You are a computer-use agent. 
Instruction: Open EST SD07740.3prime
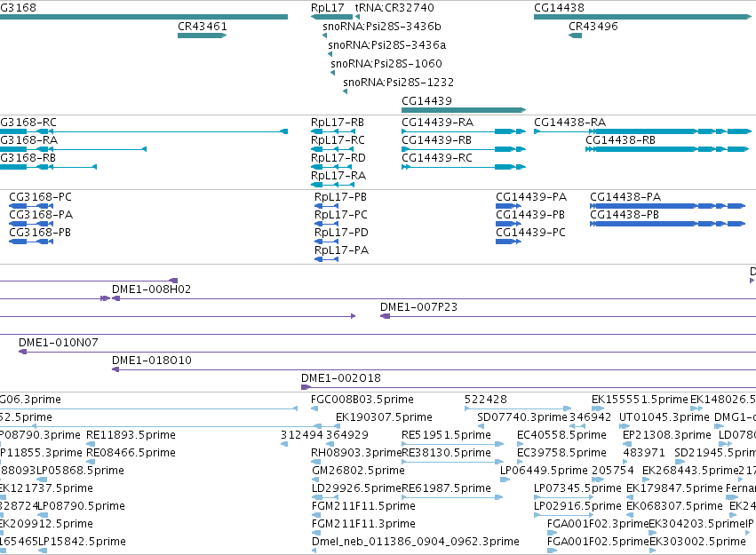(x=522, y=417)
